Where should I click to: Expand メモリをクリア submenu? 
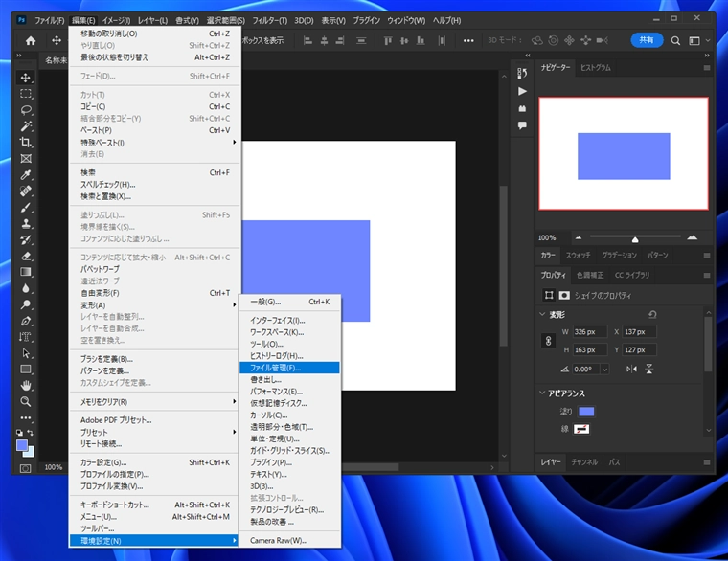point(154,402)
